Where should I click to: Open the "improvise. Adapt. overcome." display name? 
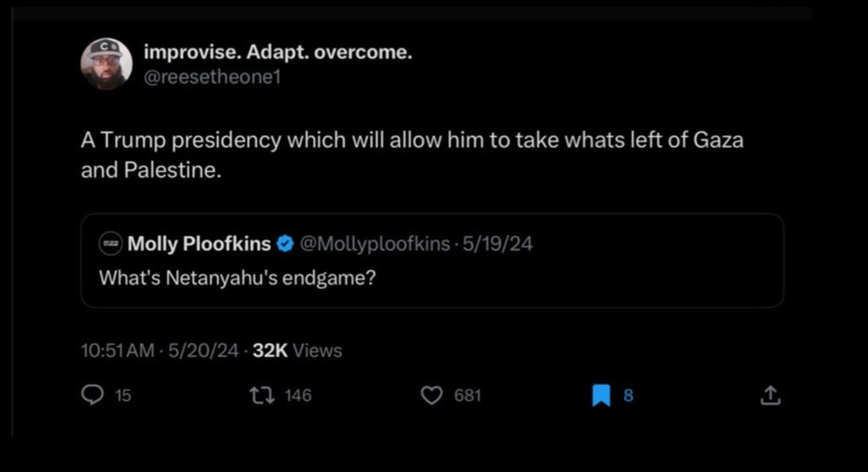pyautogui.click(x=278, y=53)
